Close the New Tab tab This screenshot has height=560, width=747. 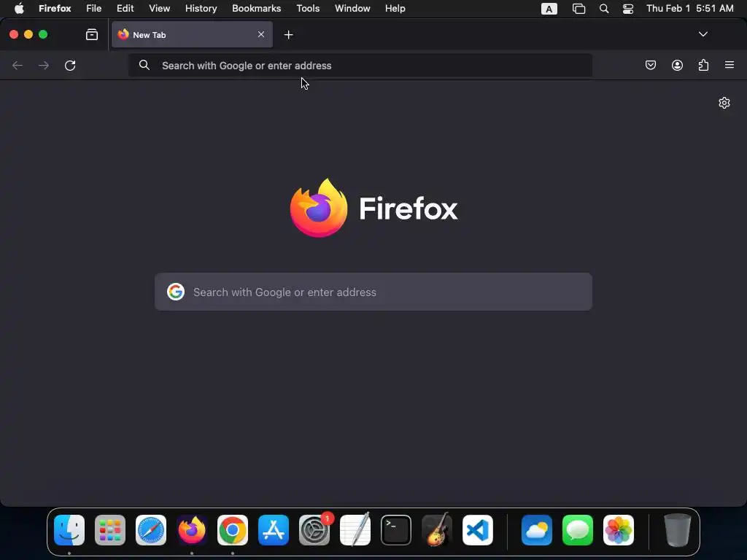(261, 34)
